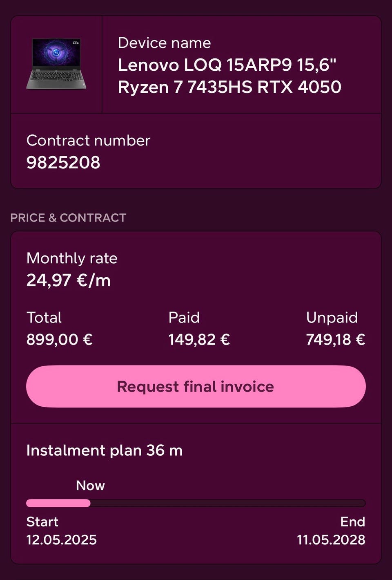392x580 pixels.
Task: Tap the Contract number label
Action: [88, 141]
